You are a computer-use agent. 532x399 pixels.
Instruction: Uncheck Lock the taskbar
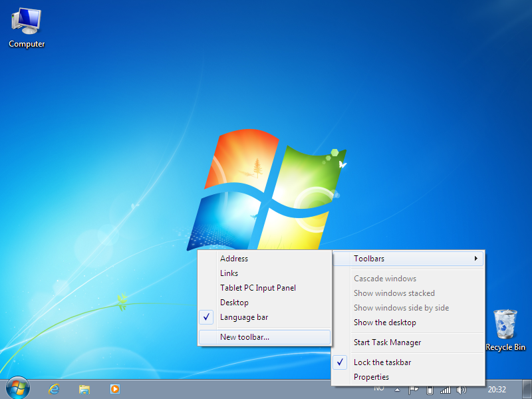(408, 362)
